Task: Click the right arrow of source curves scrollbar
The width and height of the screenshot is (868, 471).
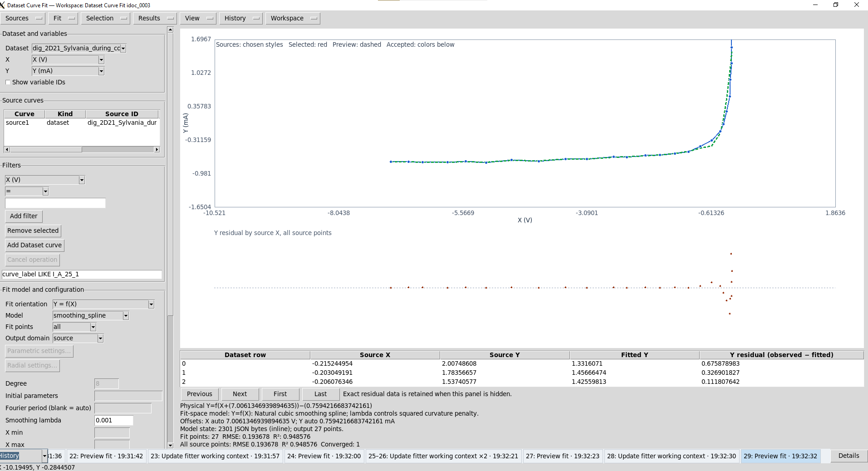Action: pos(157,149)
